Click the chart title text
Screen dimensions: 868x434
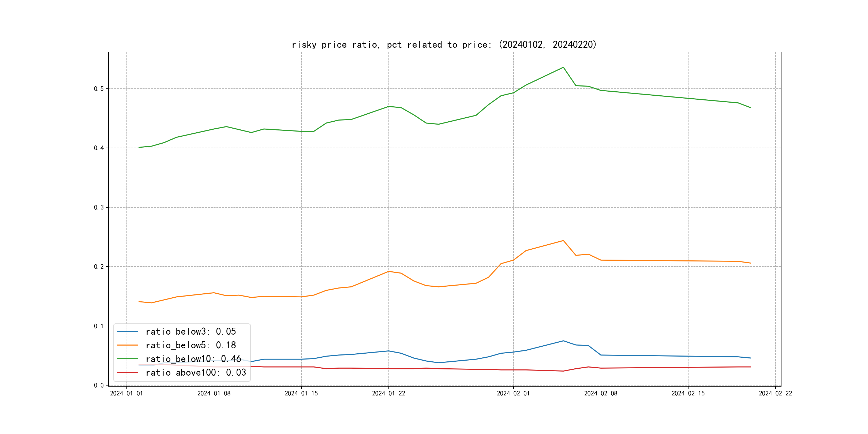pos(444,44)
